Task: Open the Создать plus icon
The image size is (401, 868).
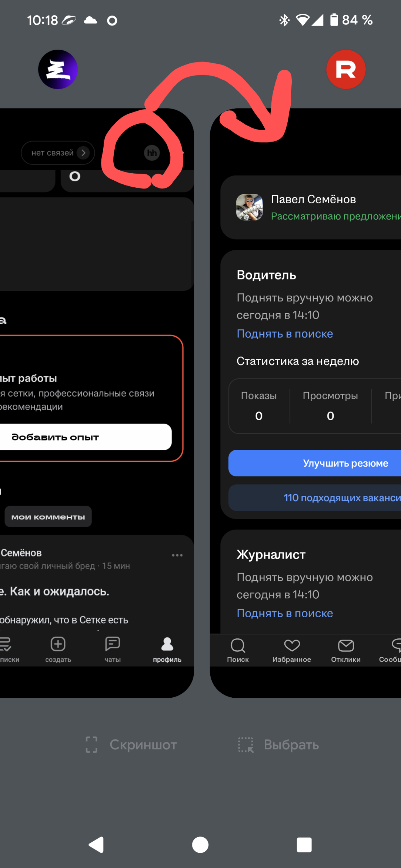Action: coord(58,644)
